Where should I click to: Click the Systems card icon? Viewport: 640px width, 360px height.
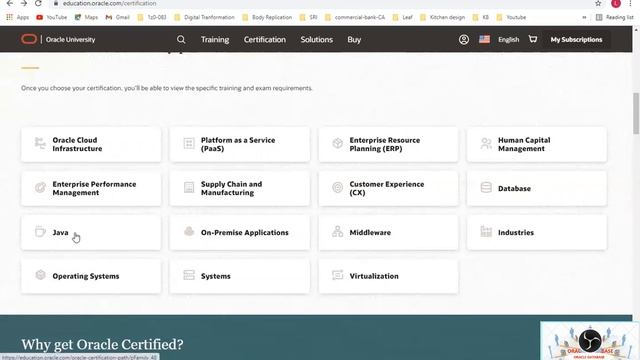pos(189,275)
